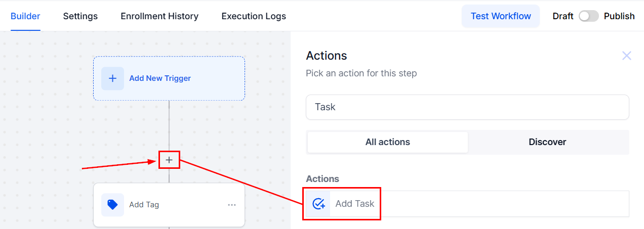
Task: Switch to the Builder tab
Action: pos(25,16)
